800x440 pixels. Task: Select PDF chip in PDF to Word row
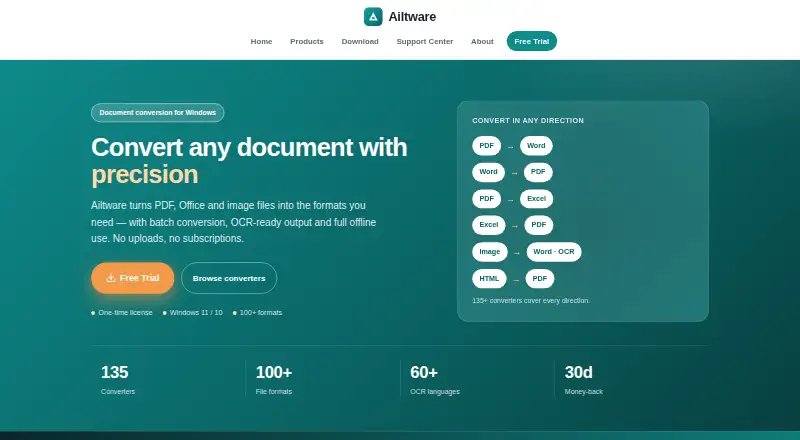pos(487,145)
